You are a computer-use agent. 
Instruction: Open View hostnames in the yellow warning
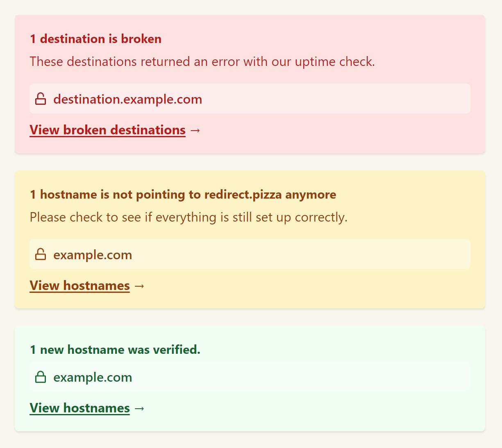(80, 286)
